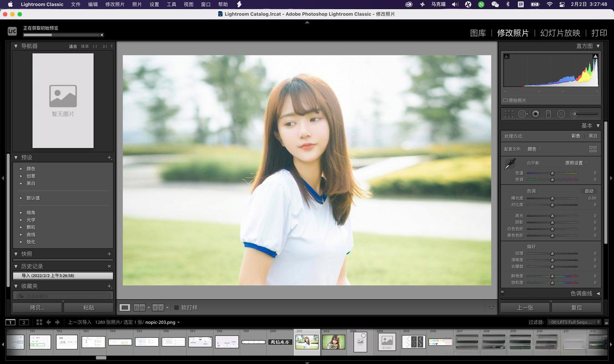Switch to Grid view in filmstrip bar
The width and height of the screenshot is (614, 364).
[x=39, y=322]
